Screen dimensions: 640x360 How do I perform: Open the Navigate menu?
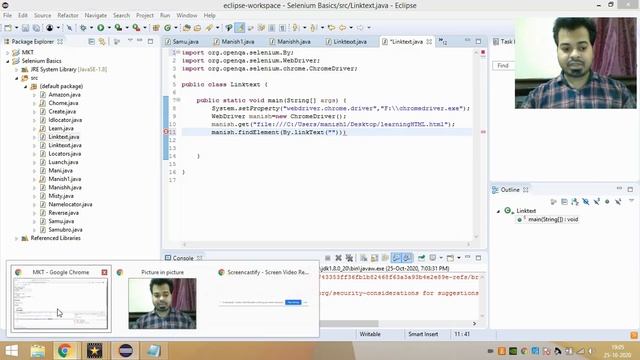coord(96,15)
